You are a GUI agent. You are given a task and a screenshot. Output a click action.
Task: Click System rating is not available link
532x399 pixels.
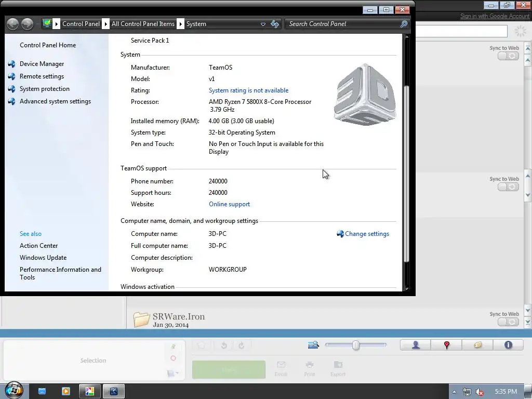(248, 90)
